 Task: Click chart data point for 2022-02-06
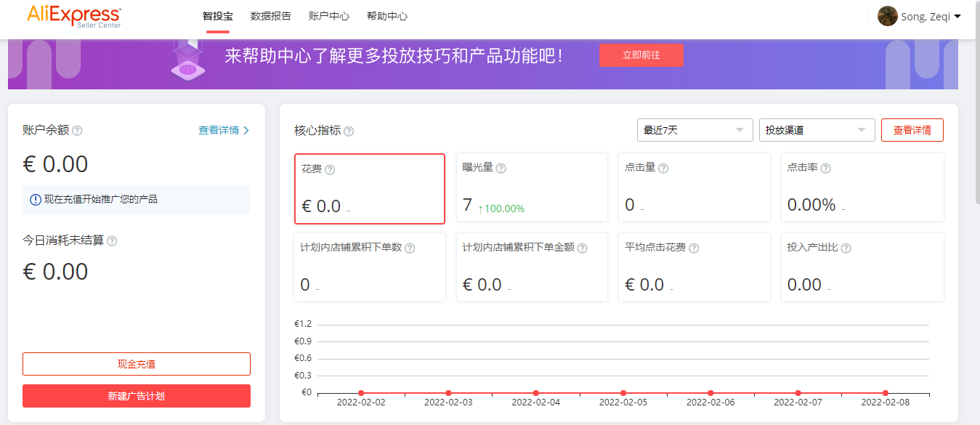[710, 393]
